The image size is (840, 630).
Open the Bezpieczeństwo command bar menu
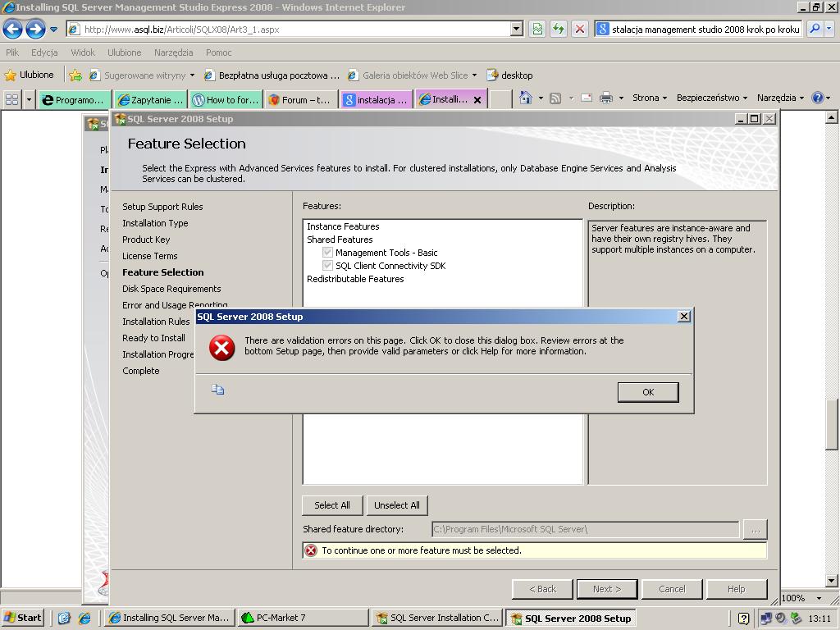click(x=711, y=98)
